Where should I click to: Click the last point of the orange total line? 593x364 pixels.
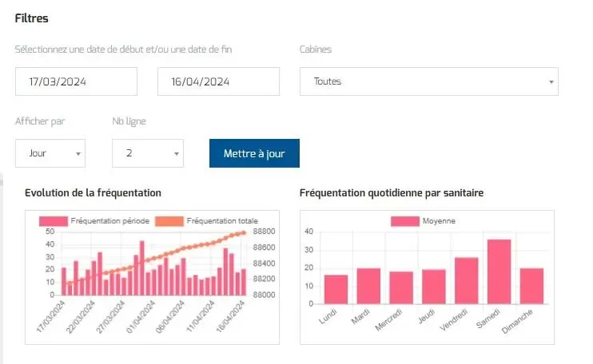(244, 233)
